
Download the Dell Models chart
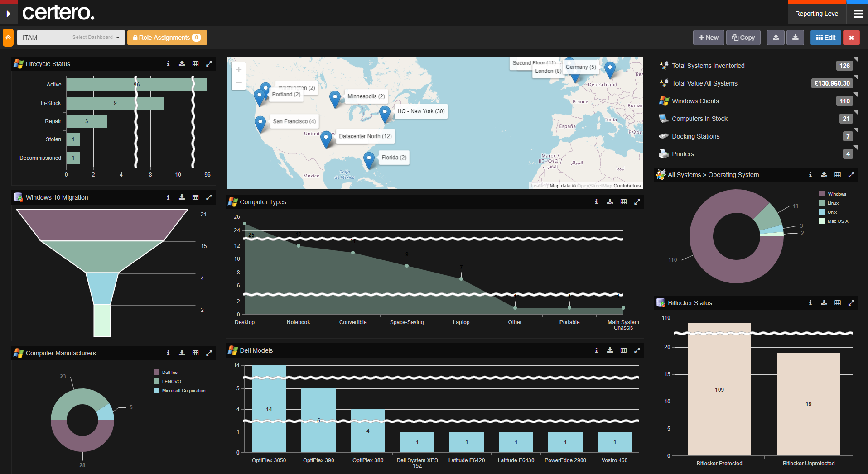click(x=610, y=350)
